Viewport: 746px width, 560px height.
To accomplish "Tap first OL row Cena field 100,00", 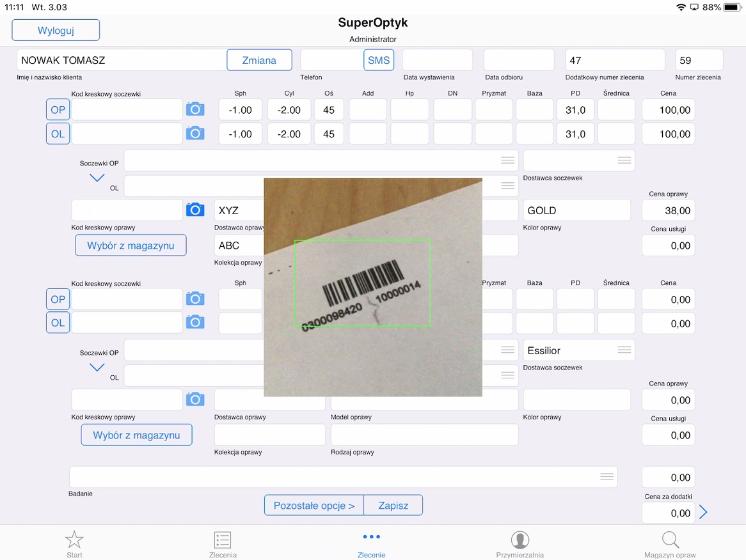I will [x=668, y=134].
